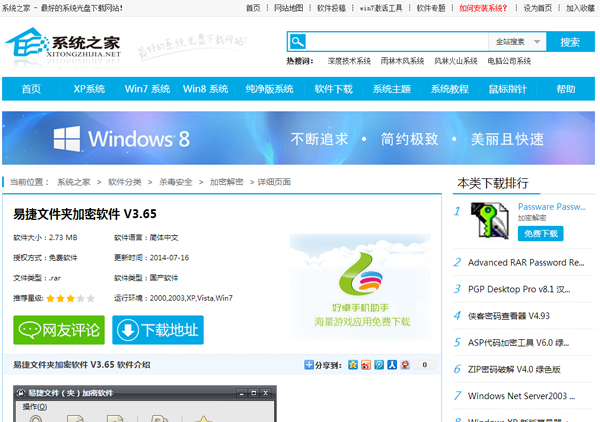Click the 设为首页 link
600x422 pixels.
pos(538,8)
